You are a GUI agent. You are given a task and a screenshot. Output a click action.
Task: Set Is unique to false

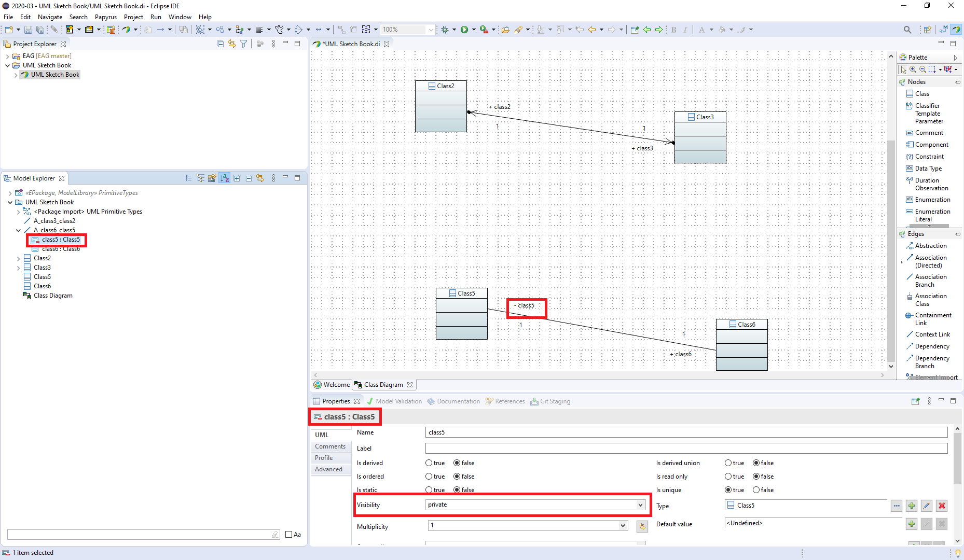tap(756, 490)
